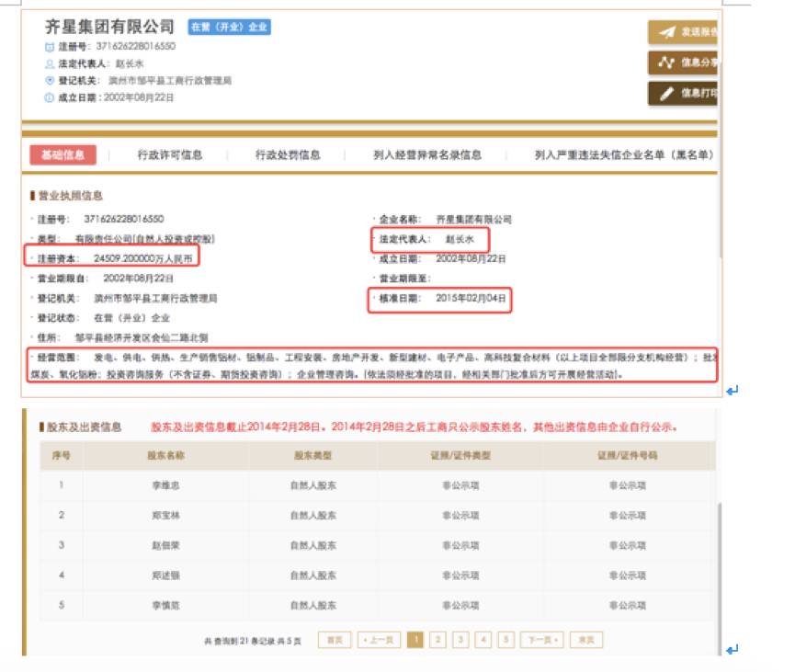The height and width of the screenshot is (672, 795).
Task: Click the 住所 address text
Action: (142, 337)
